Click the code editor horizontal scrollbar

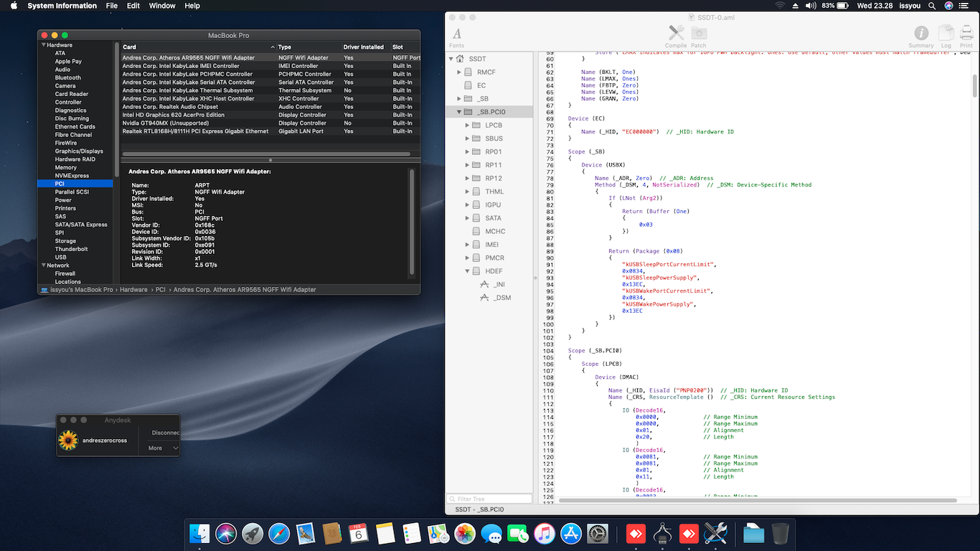757,500
